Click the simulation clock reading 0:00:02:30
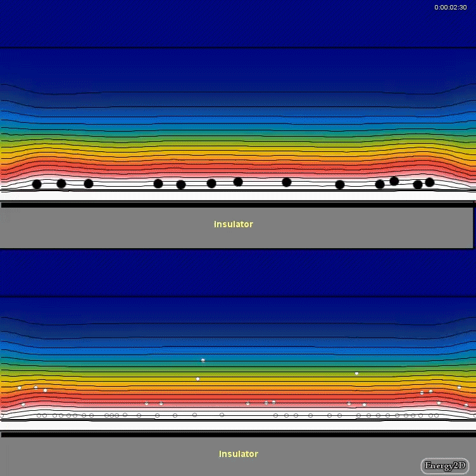 click(x=450, y=8)
